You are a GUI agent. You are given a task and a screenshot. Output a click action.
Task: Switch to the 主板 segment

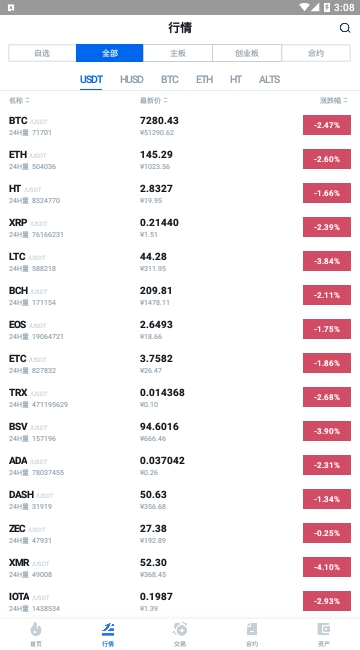(x=178, y=53)
